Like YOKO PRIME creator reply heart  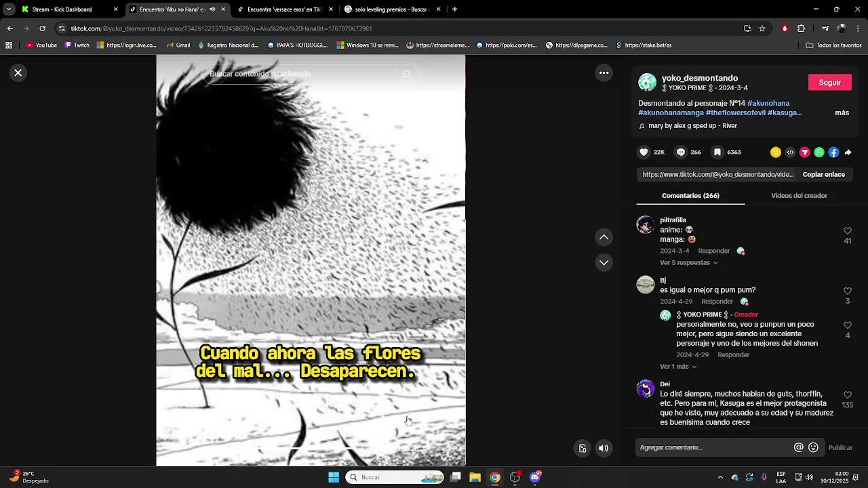[x=847, y=325]
